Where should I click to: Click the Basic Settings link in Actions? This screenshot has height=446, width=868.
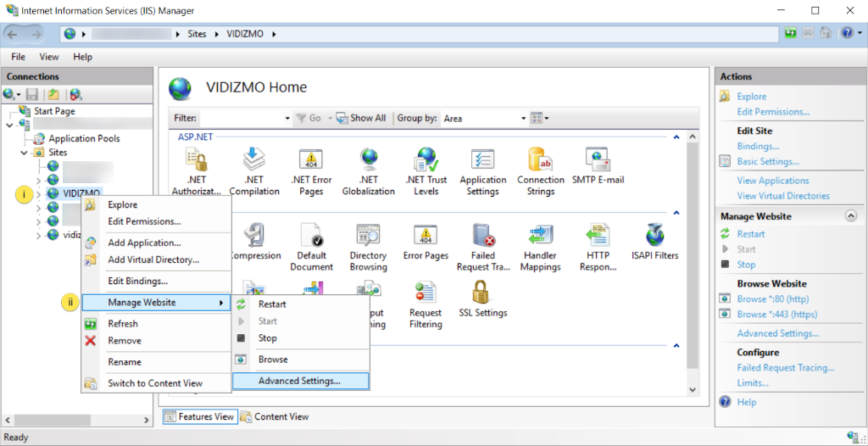[768, 161]
